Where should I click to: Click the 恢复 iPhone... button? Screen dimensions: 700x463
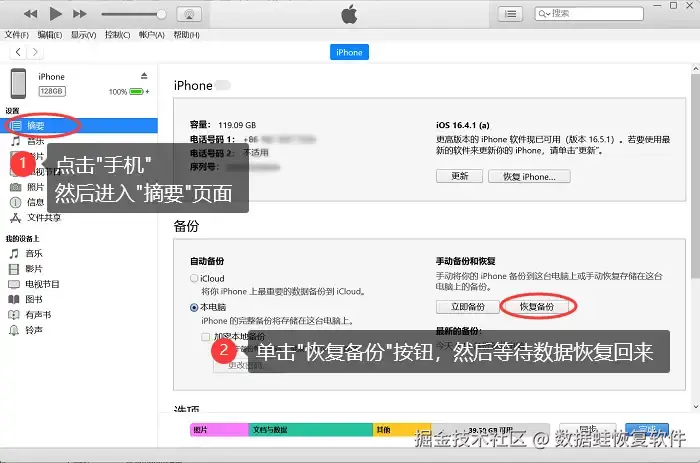529,176
